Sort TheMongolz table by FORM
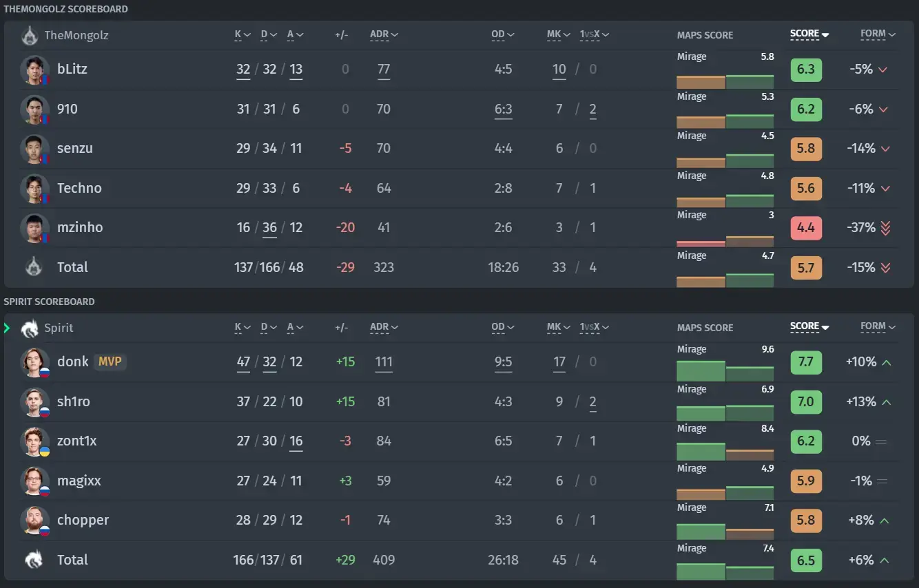The image size is (919, 588). point(878,34)
